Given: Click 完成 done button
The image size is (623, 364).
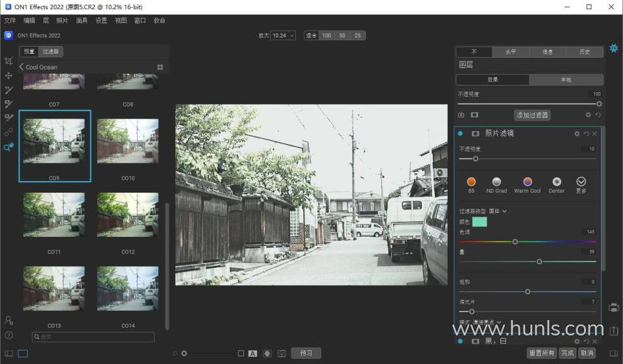Looking at the screenshot, I should click(x=567, y=353).
